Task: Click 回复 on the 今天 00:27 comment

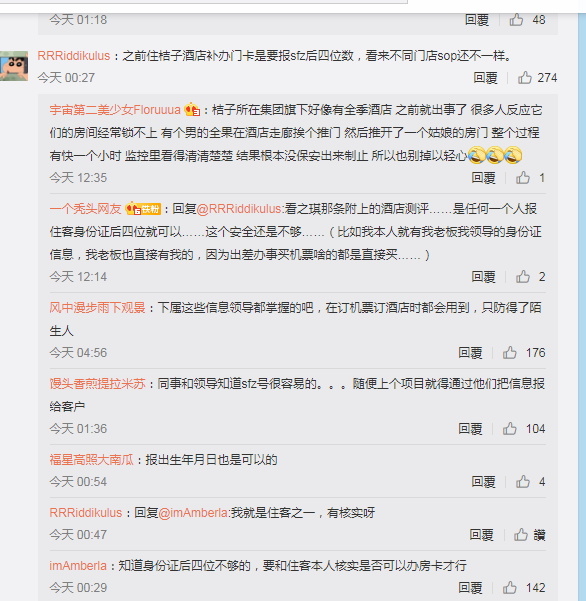Action: tap(485, 78)
